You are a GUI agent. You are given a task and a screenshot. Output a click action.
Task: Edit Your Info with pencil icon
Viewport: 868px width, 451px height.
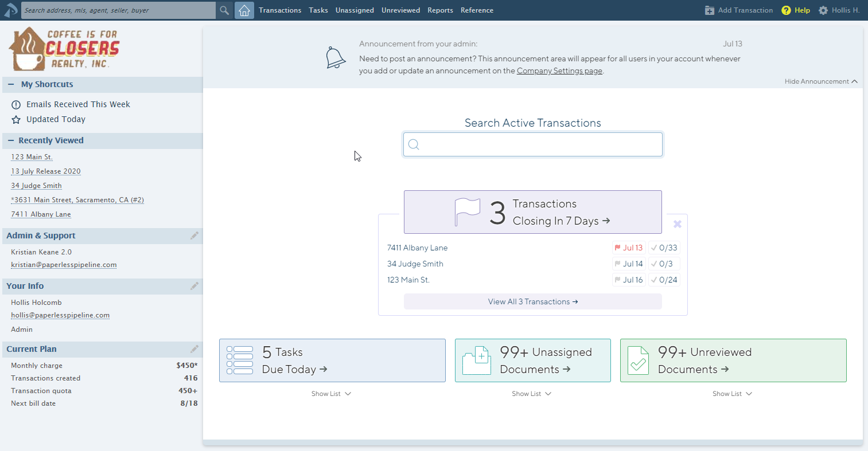click(194, 286)
